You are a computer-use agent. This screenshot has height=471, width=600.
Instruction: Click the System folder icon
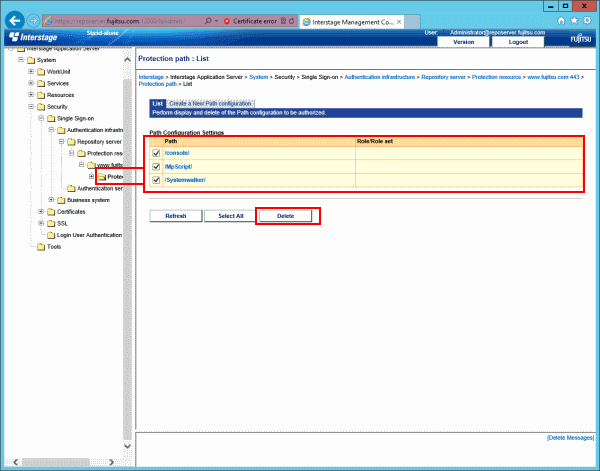[31, 60]
